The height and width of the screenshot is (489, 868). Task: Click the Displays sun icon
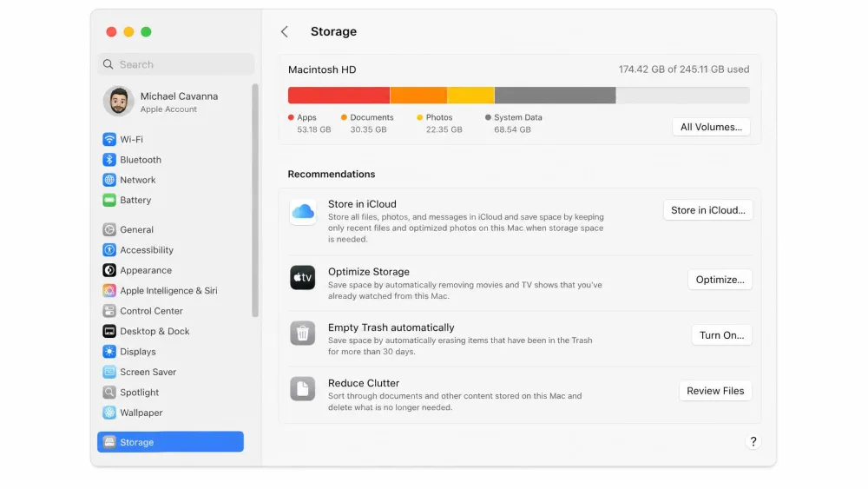click(109, 352)
